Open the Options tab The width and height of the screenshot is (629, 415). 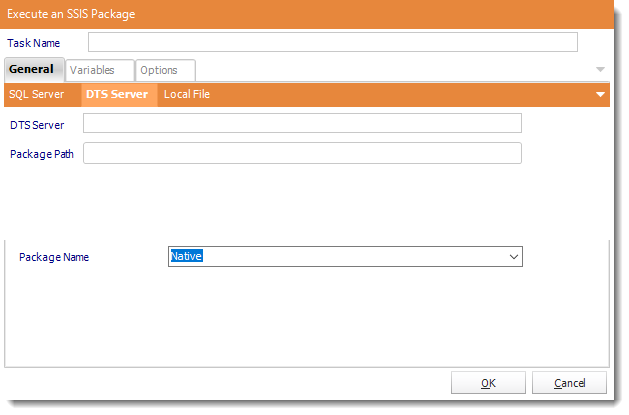165,70
